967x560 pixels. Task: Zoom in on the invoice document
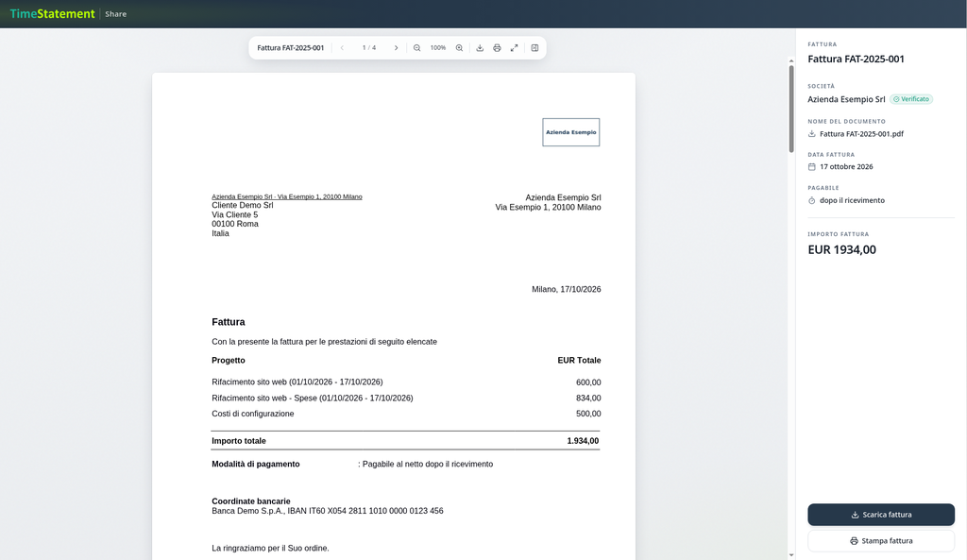click(x=459, y=48)
